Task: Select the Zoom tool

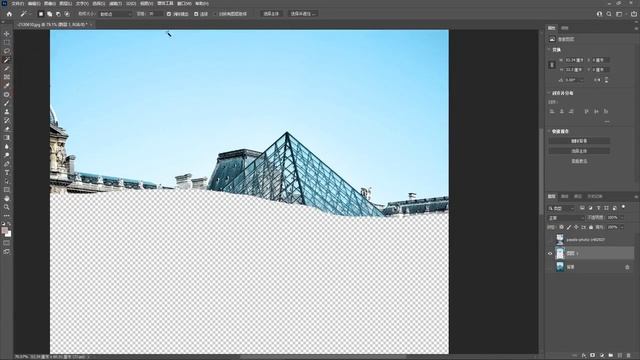Action: click(x=7, y=207)
